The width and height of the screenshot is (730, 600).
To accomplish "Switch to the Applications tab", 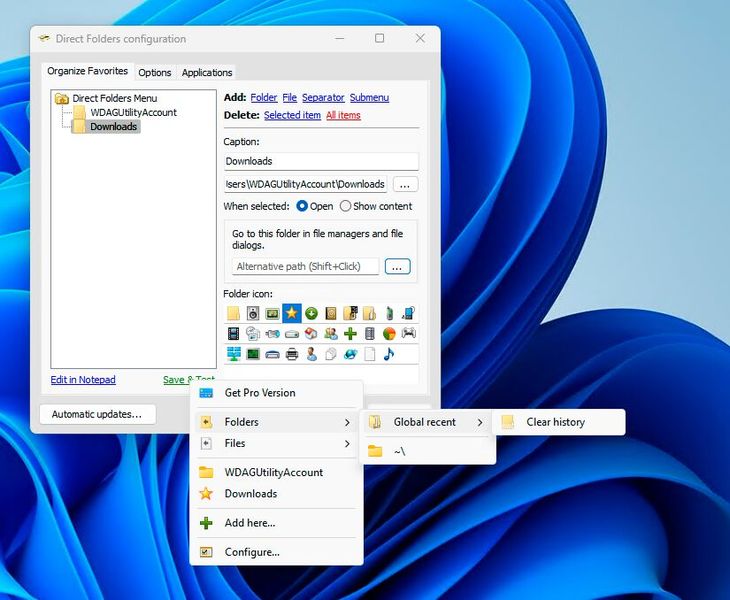I will (x=207, y=73).
